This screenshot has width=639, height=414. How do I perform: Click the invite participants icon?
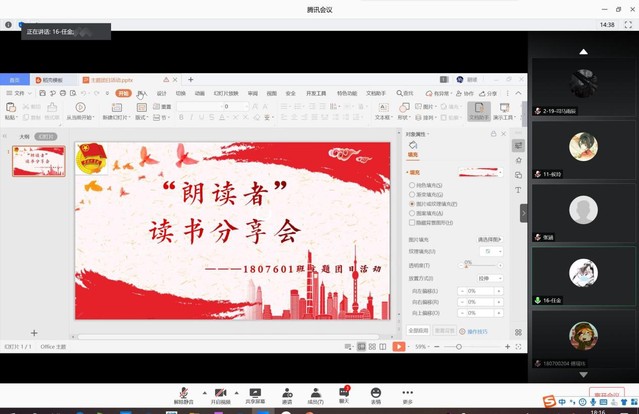pos(286,392)
